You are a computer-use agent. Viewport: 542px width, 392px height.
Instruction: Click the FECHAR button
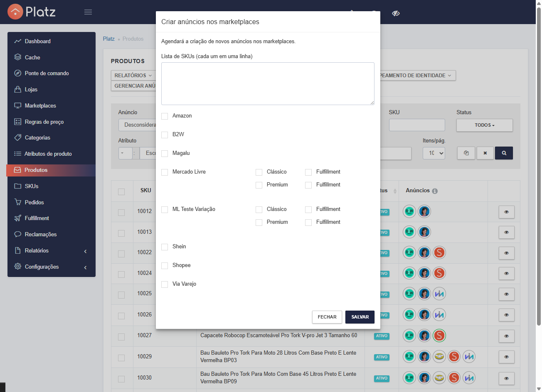tap(327, 317)
